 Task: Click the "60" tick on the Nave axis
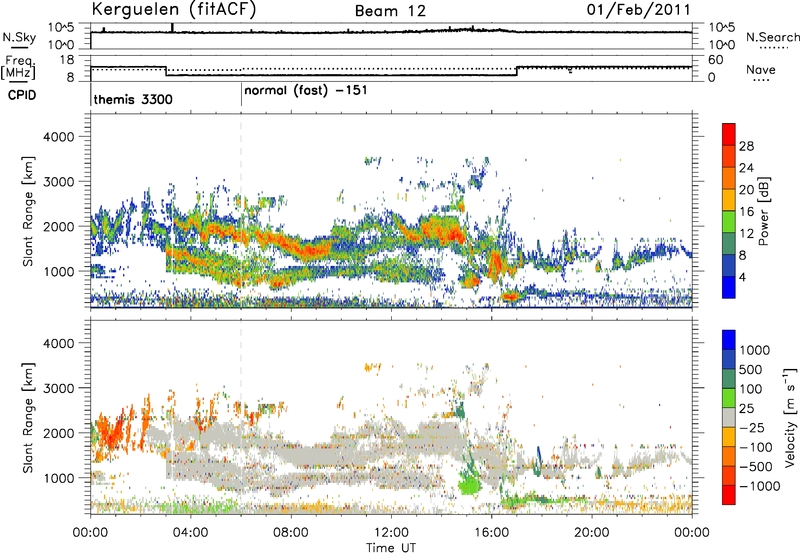pos(716,60)
